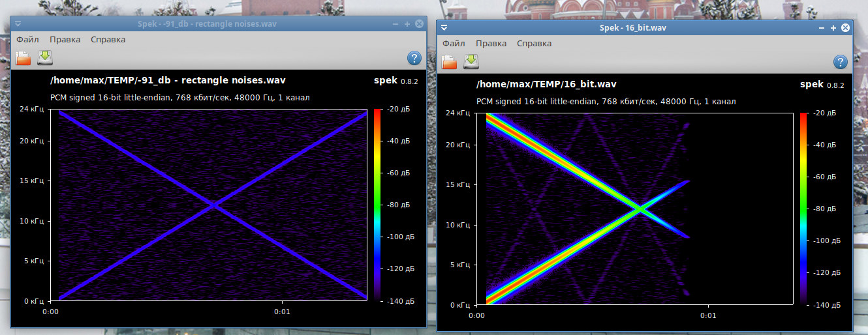Open window menu arrow of rectangle noises window
Viewport: 868px width, 335px height.
pos(18,24)
